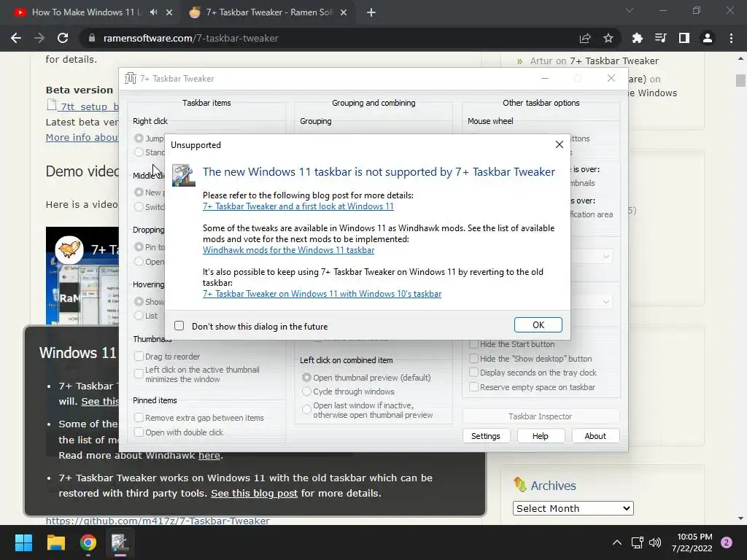Open the share page icon in address bar

(585, 39)
